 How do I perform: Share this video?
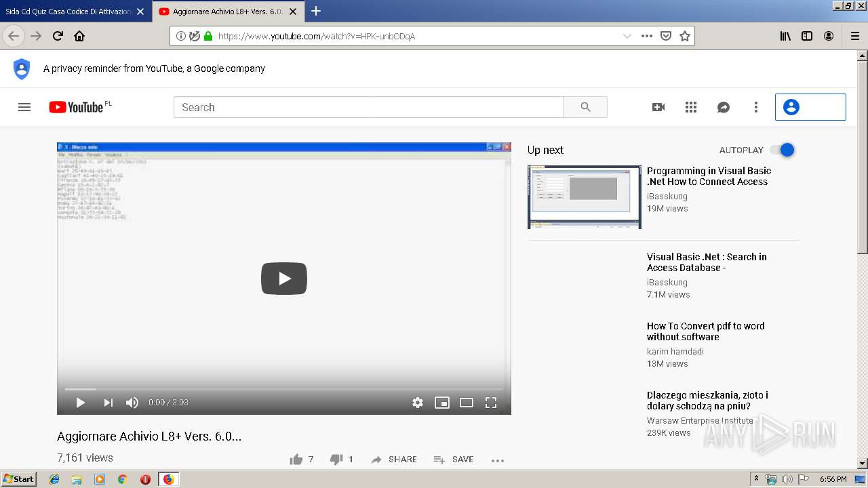tap(394, 460)
